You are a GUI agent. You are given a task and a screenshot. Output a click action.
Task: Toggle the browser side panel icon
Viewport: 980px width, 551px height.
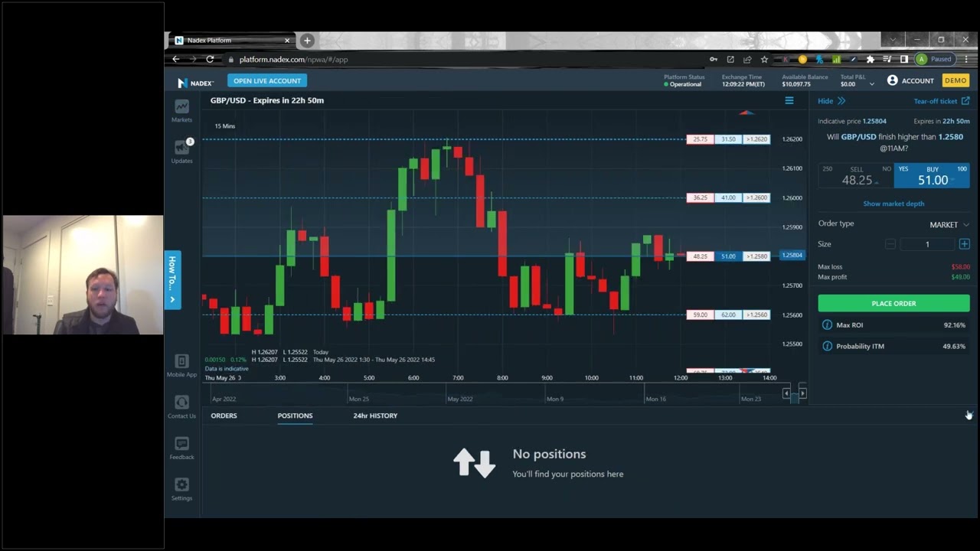[903, 59]
